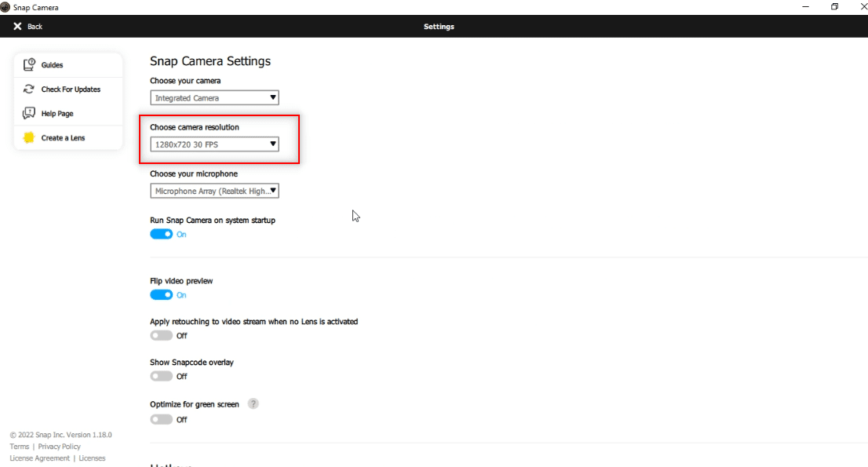
Task: Enable Apply retouching to video stream switch
Action: (x=161, y=335)
